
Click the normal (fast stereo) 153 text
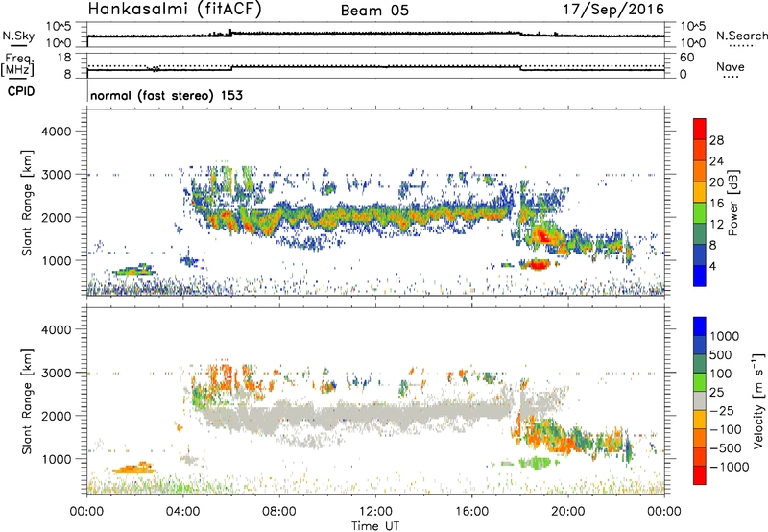pos(166,95)
